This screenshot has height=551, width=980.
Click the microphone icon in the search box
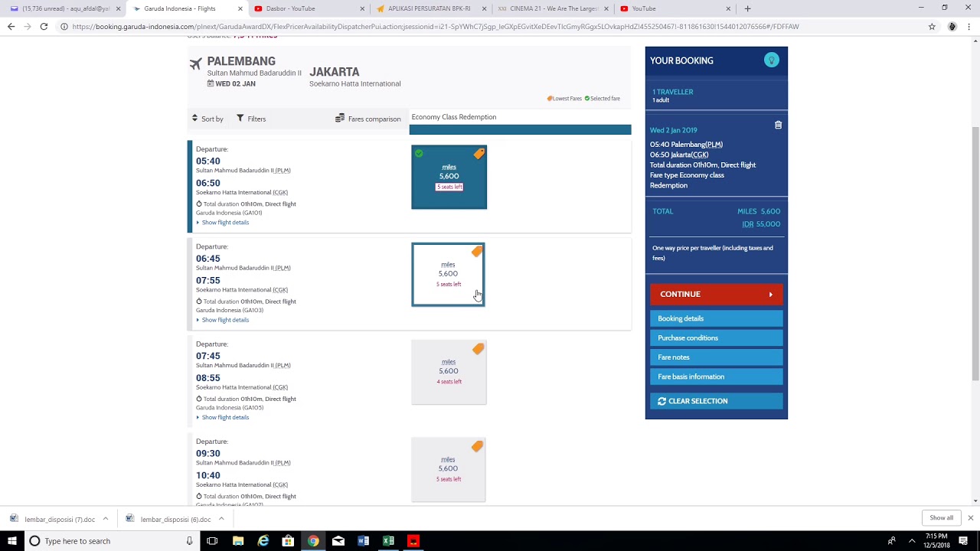coord(189,541)
